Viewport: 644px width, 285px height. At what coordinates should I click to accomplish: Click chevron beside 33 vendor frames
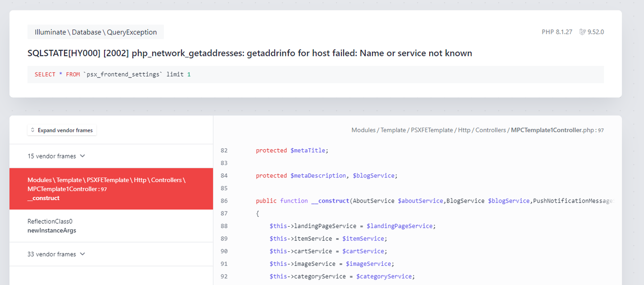coord(83,254)
